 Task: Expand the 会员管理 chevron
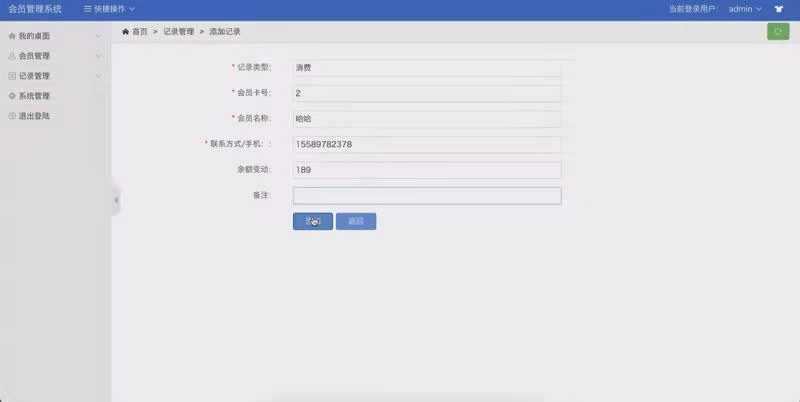pyautogui.click(x=98, y=56)
